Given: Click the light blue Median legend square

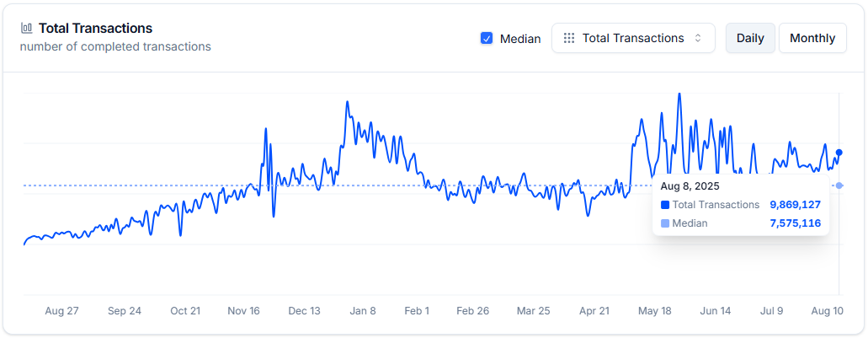Looking at the screenshot, I should point(665,223).
